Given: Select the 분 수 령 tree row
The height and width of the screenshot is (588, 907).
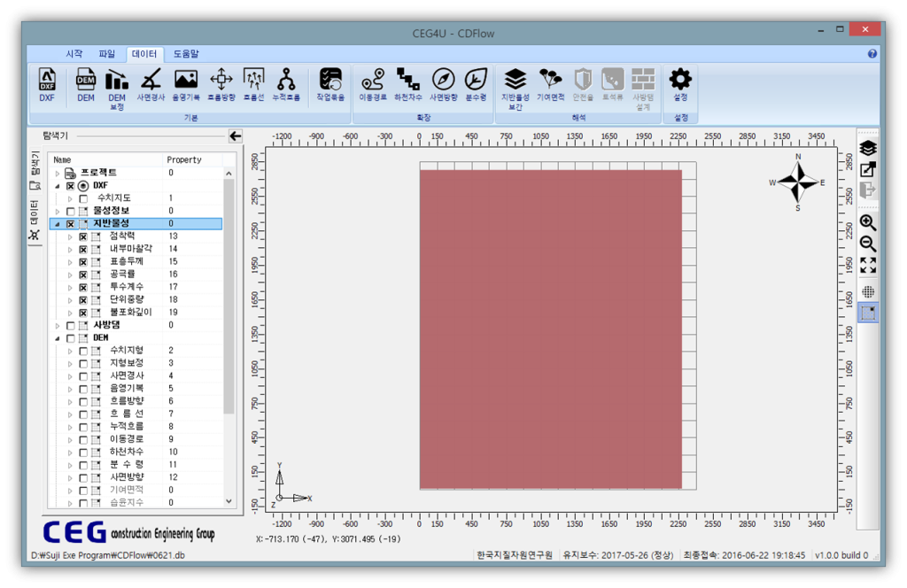Looking at the screenshot, I should tap(136, 464).
